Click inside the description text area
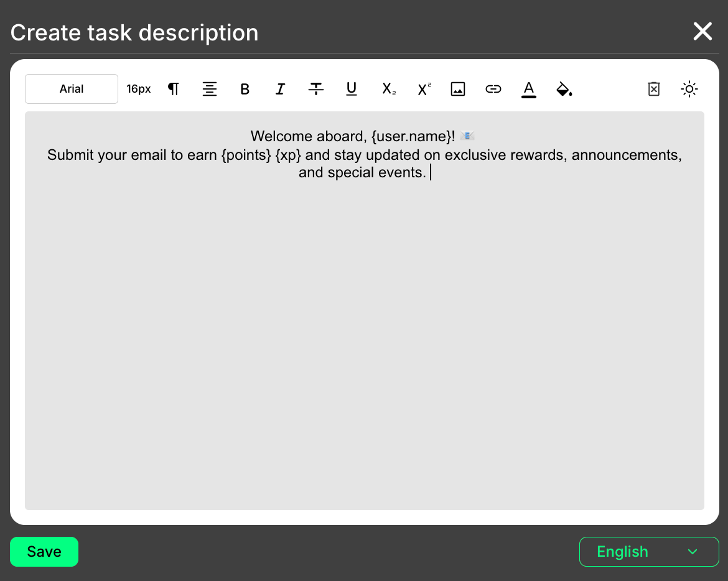Screen dimensions: 728x581 tap(365, 310)
